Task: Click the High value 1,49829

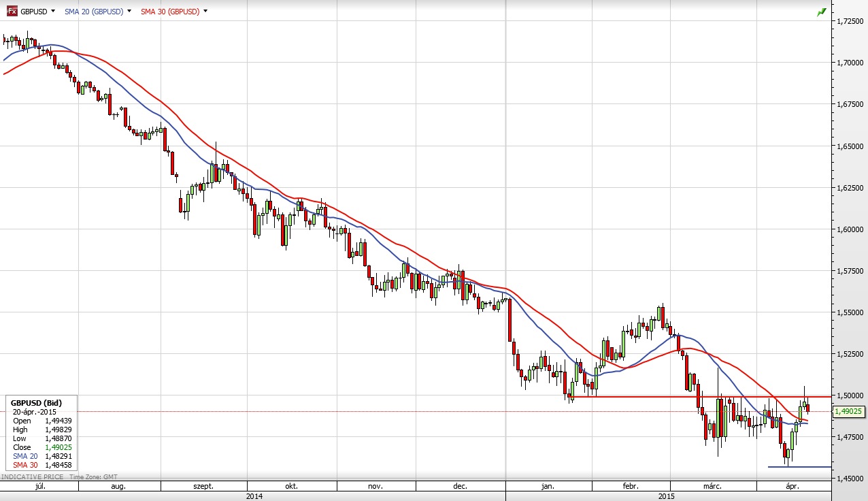Action: pos(58,430)
